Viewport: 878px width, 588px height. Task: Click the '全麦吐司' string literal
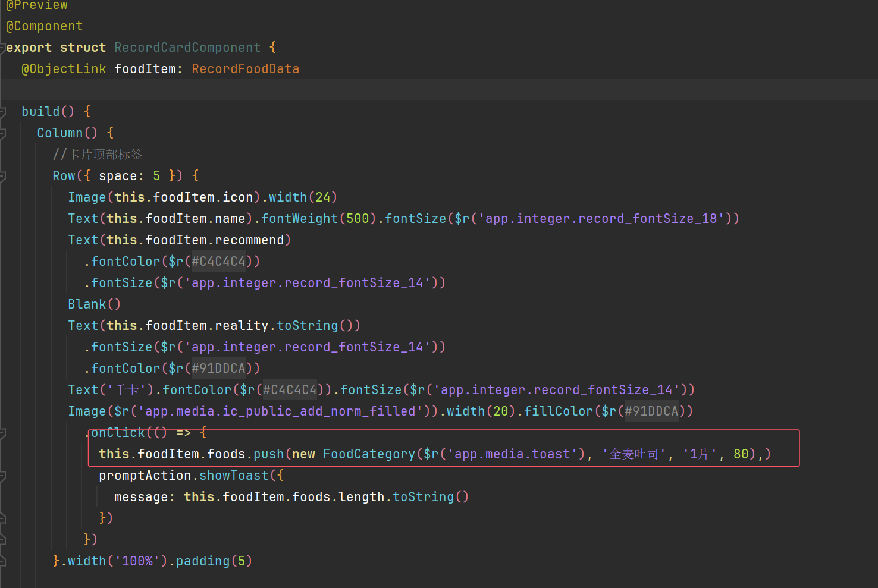(634, 454)
